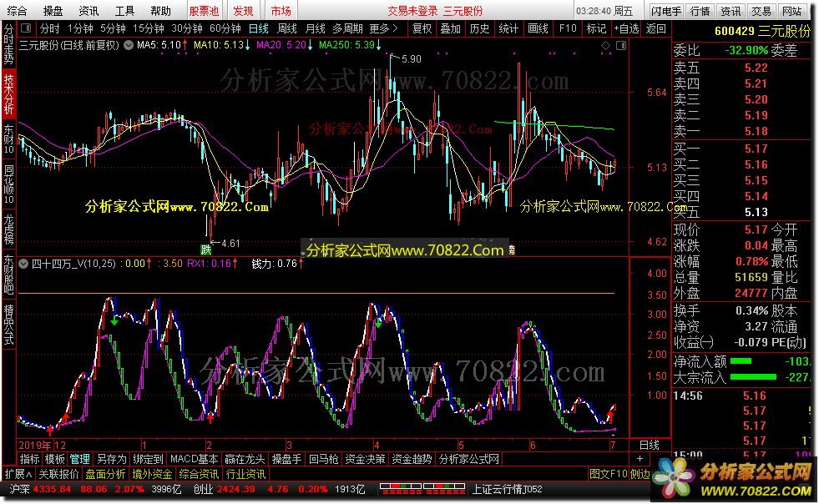Click the 发现 button
Image resolution: width=819 pixels, height=504 pixels.
(x=242, y=11)
